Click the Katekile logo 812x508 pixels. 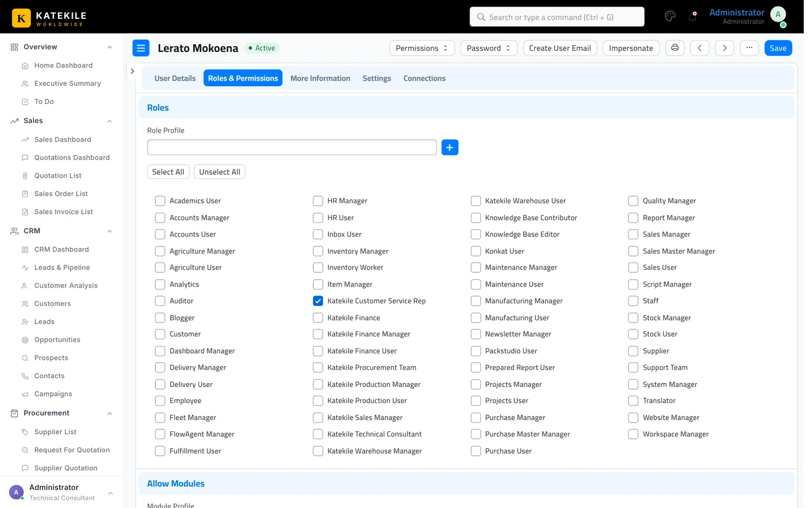tap(49, 18)
